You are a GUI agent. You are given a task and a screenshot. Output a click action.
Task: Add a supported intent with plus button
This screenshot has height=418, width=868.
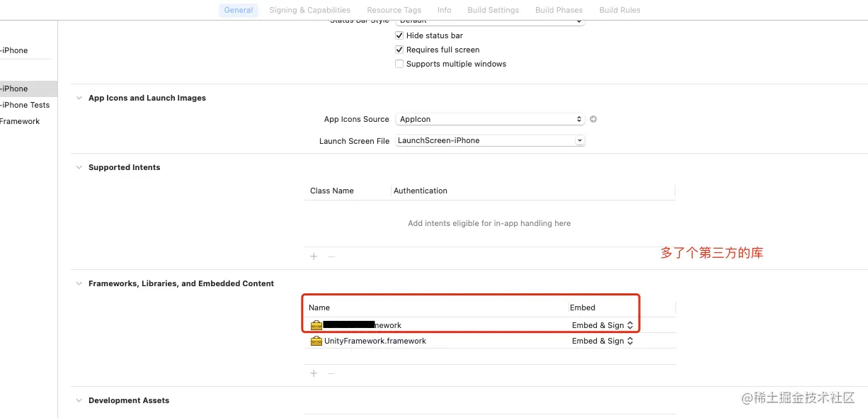(314, 256)
